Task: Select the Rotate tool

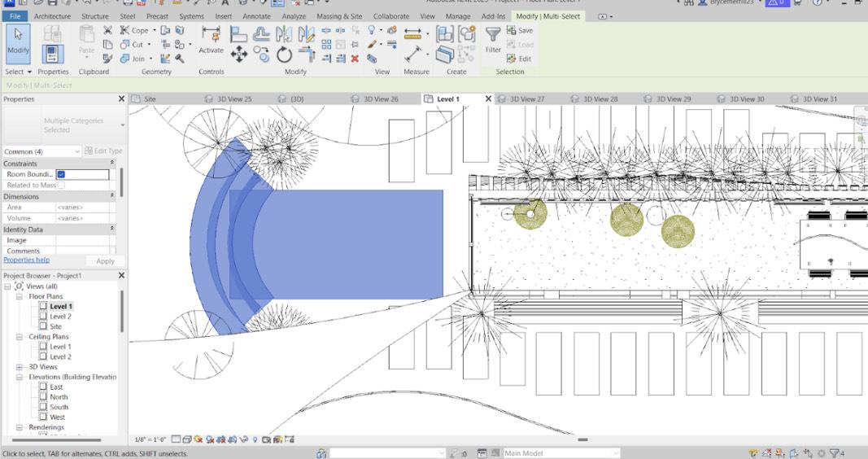Action: pos(284,55)
